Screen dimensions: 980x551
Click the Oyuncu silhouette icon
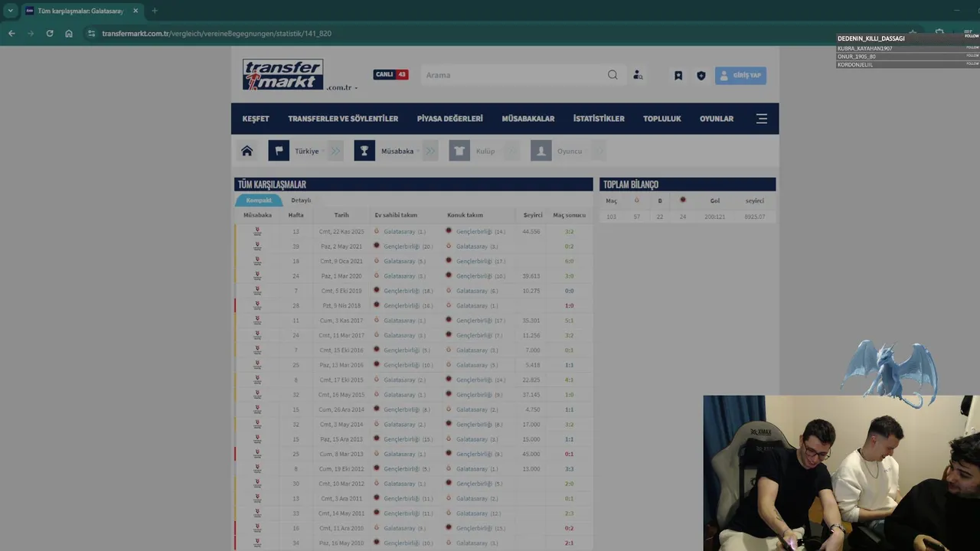coord(541,151)
